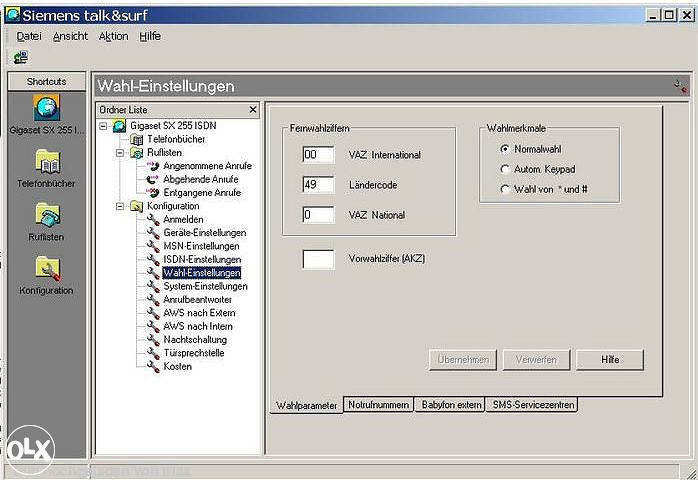The height and width of the screenshot is (480, 698).
Task: Click the wrench icon beside Kosten
Action: [153, 366]
